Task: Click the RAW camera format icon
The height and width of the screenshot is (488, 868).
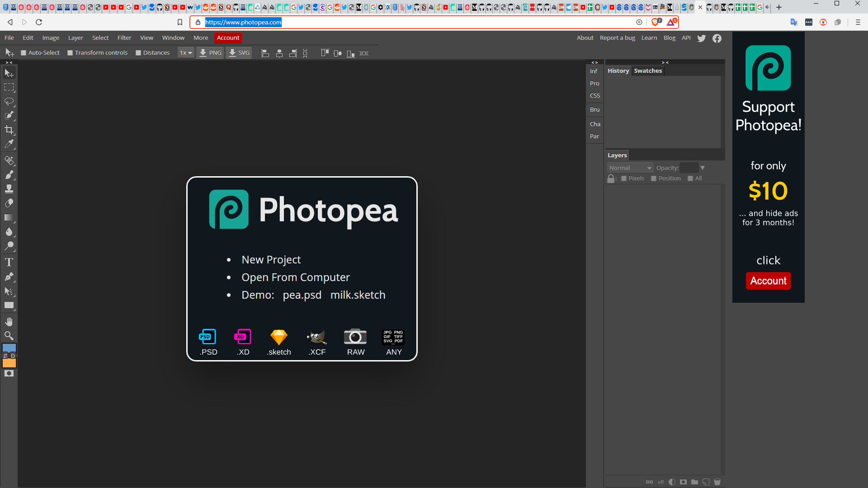Action: pyautogui.click(x=356, y=343)
